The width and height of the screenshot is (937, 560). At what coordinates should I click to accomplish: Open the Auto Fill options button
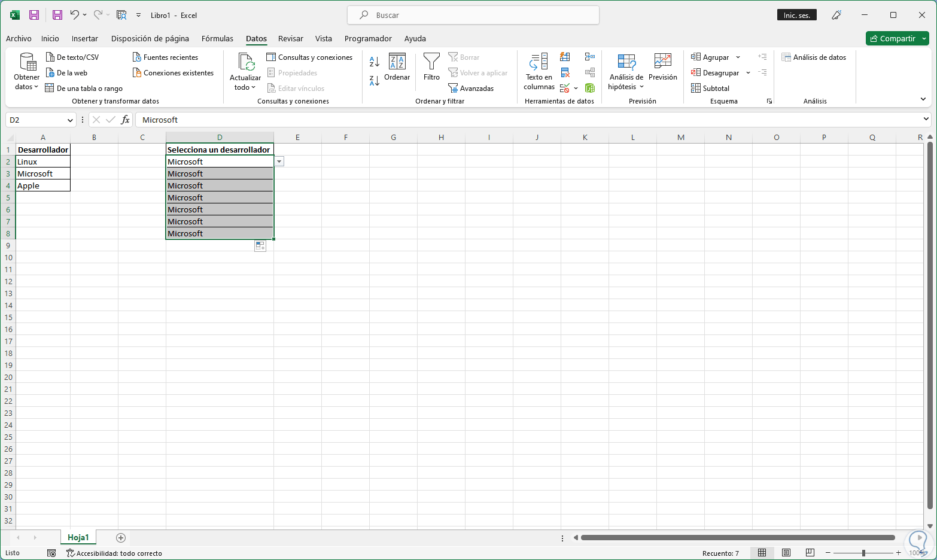coord(260,245)
